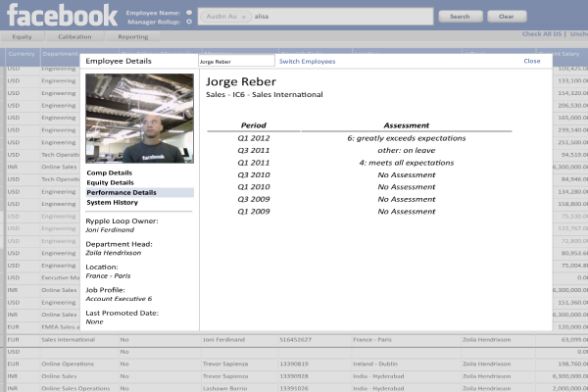This screenshot has width=588, height=392.
Task: Open System History section
Action: [112, 202]
